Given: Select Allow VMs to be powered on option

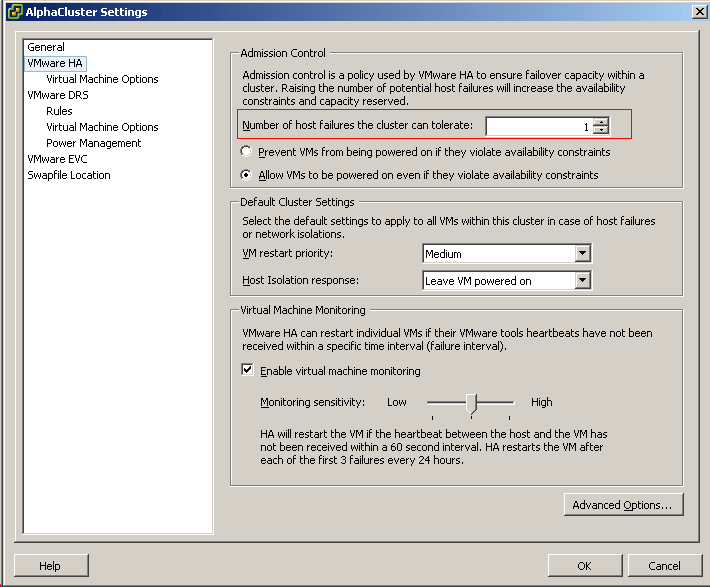Looking at the screenshot, I should tap(247, 175).
